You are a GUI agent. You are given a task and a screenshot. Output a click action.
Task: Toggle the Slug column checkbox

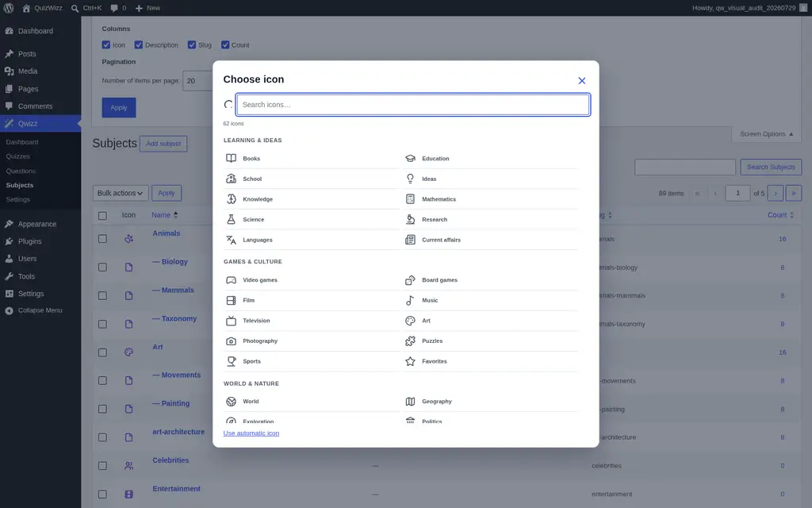pos(192,44)
